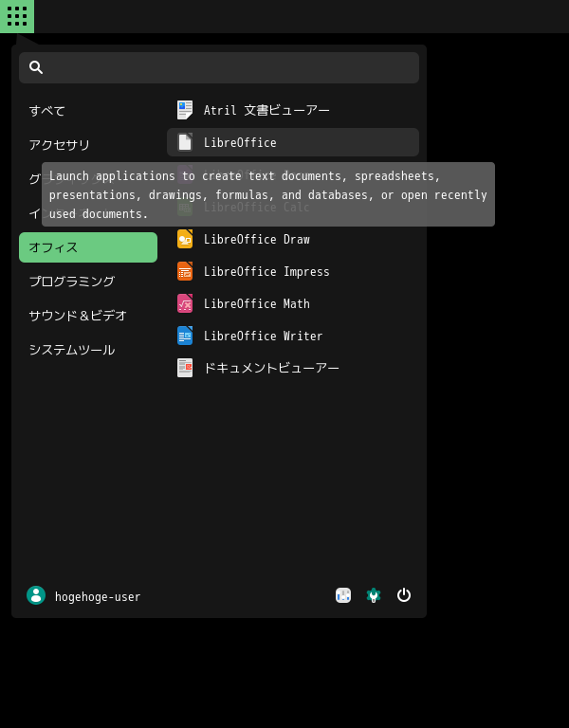This screenshot has width=569, height=728.
Task: Open ドキュメントビューアー application icon
Action: (185, 368)
